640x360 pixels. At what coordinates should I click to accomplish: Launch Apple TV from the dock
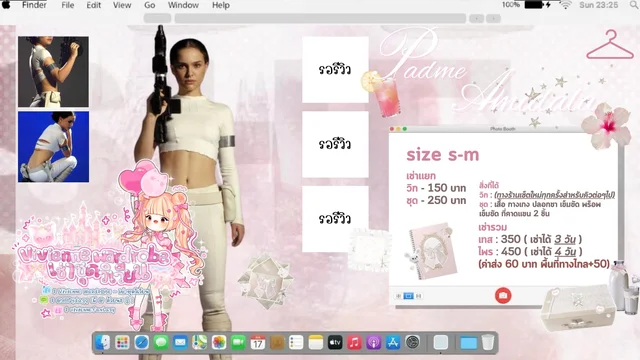335,342
